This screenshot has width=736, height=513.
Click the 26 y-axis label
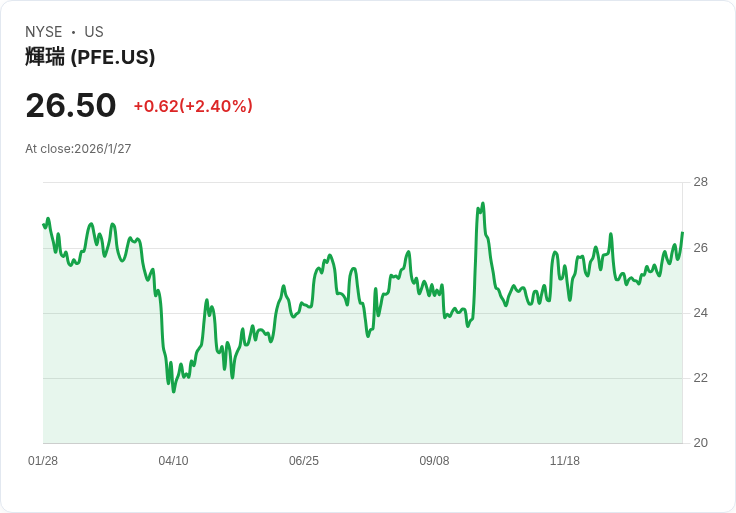(x=700, y=248)
